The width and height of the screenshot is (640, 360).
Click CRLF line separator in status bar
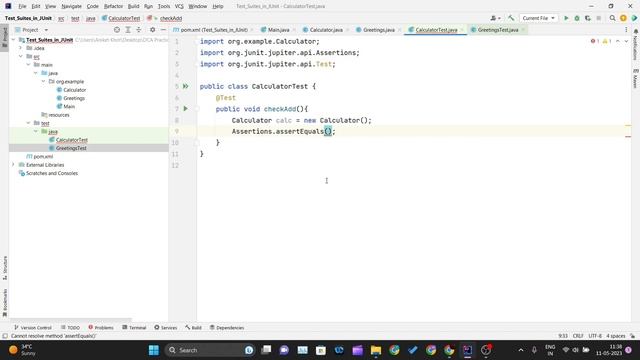(x=578, y=336)
